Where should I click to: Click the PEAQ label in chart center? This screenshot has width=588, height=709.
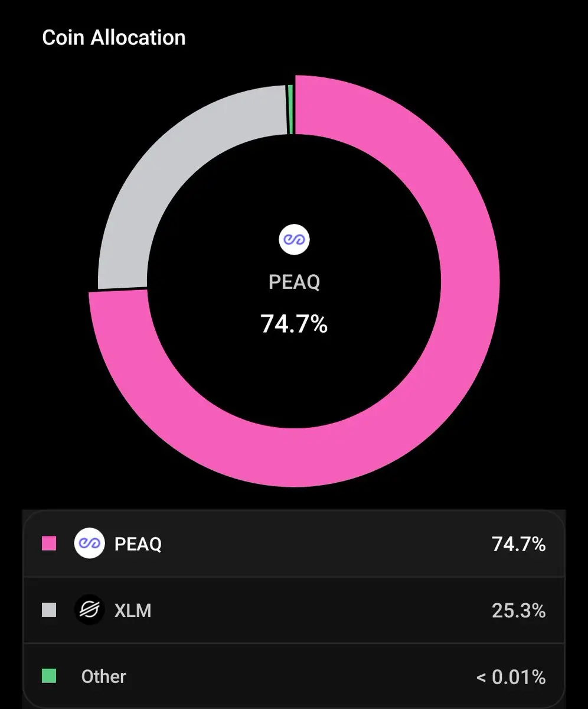click(x=294, y=282)
